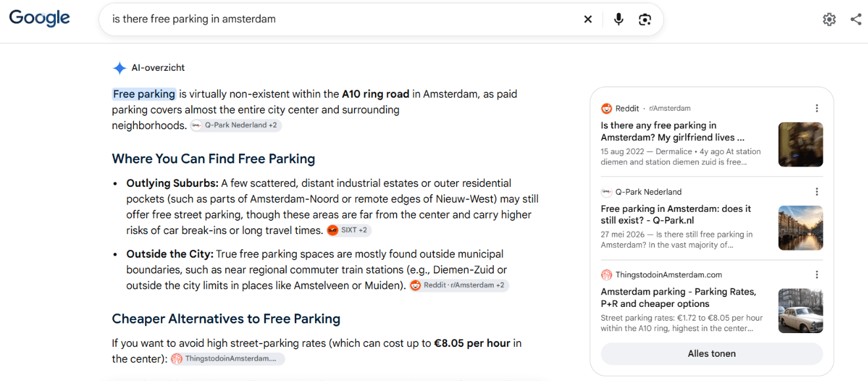Open Reddit link 'Is there any free parking in Amsterdam?'
The image size is (868, 381).
pyautogui.click(x=672, y=131)
